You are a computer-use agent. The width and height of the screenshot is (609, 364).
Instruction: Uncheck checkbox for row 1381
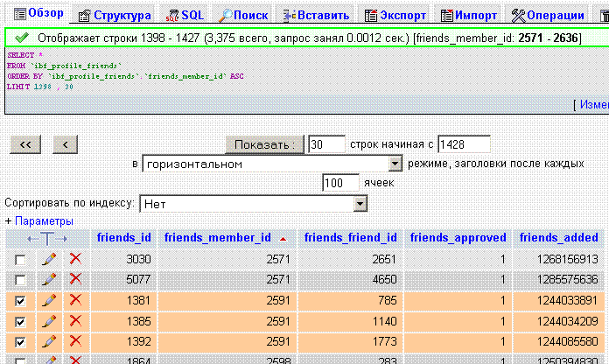20,301
